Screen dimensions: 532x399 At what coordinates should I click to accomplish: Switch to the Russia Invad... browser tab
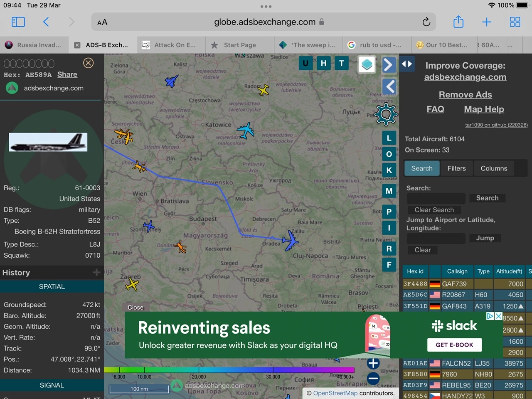[x=34, y=45]
